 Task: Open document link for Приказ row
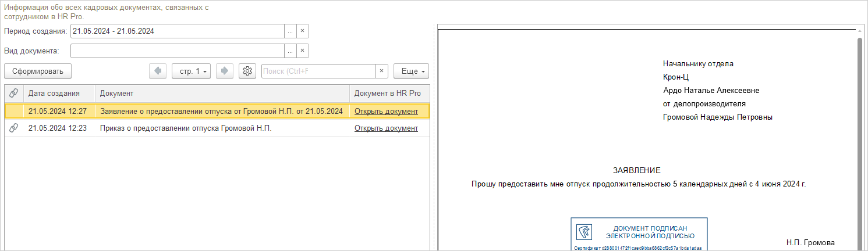[386, 128]
